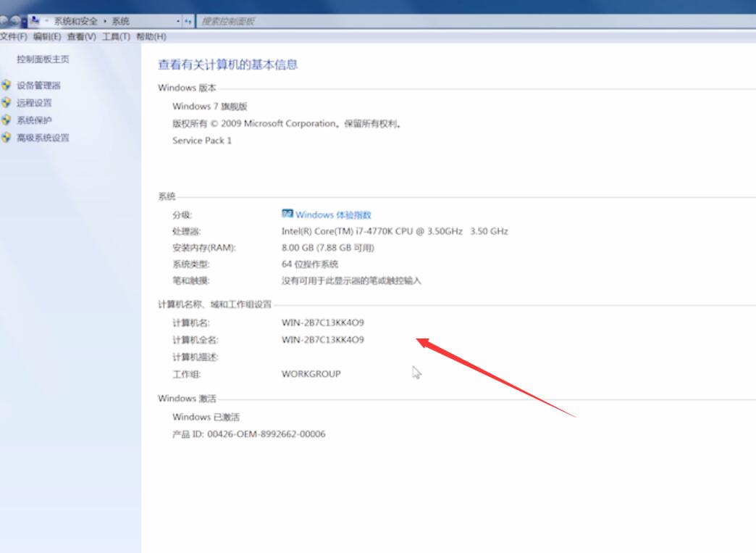Click the control panel icon in address bar
The width and height of the screenshot is (756, 553).
click(34, 21)
